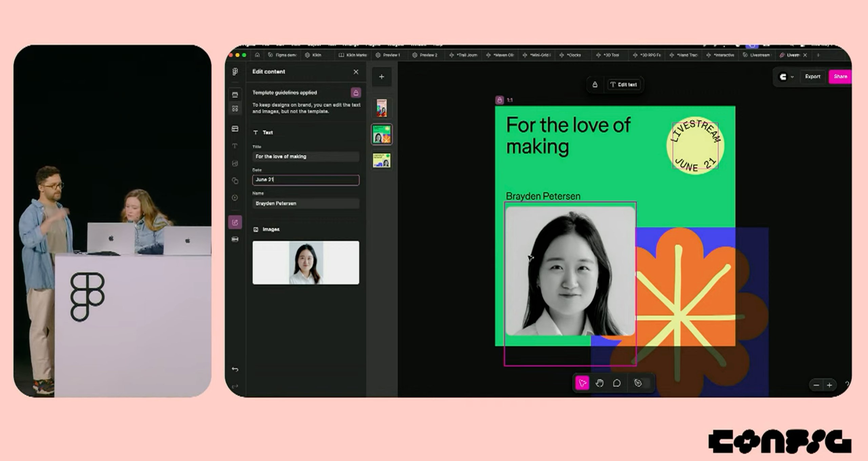
Task: Zoom out with the minus button
Action: tap(816, 385)
